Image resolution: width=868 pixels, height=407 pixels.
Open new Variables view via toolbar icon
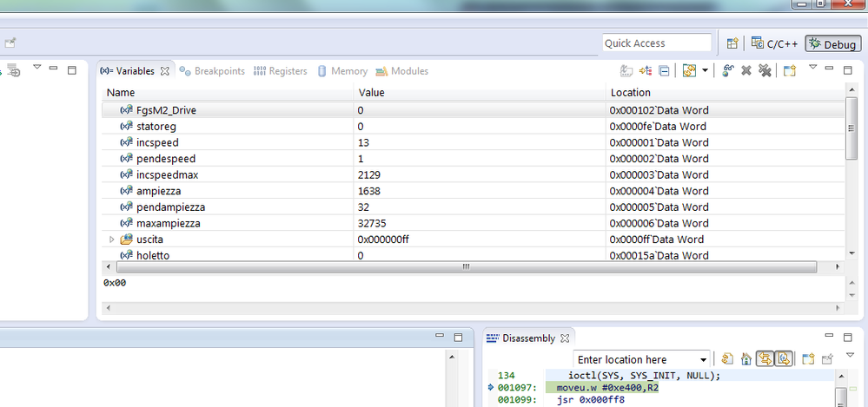[790, 71]
